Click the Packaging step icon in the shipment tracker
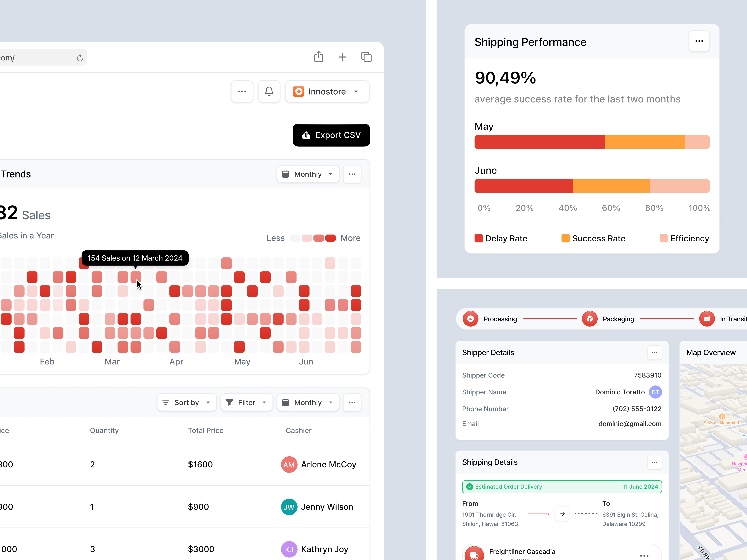Screen dimensions: 747x560 [590, 319]
